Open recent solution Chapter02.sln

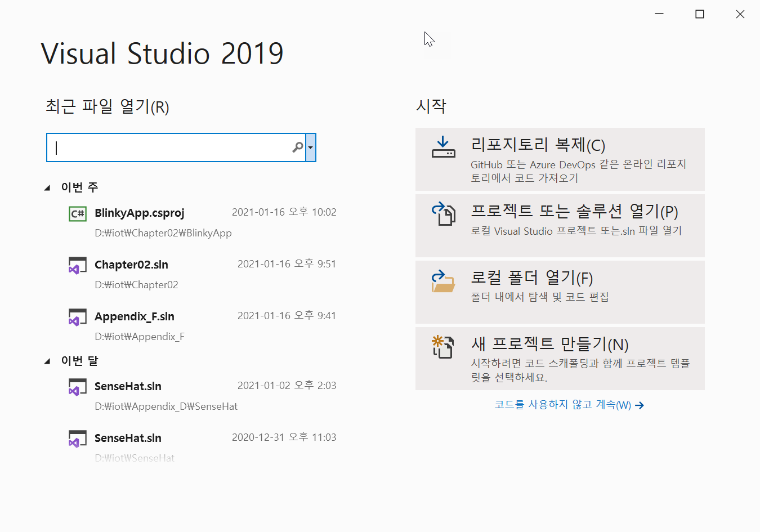[x=131, y=265]
